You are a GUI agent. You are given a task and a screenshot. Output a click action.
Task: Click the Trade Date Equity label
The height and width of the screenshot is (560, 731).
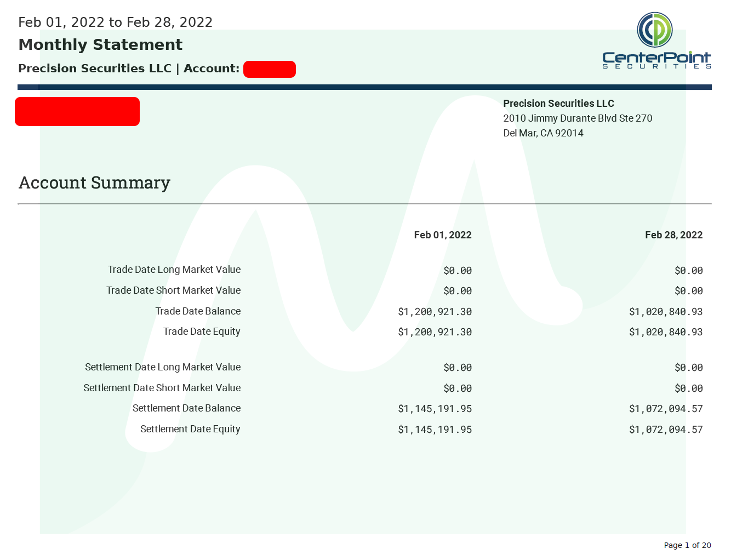(202, 332)
